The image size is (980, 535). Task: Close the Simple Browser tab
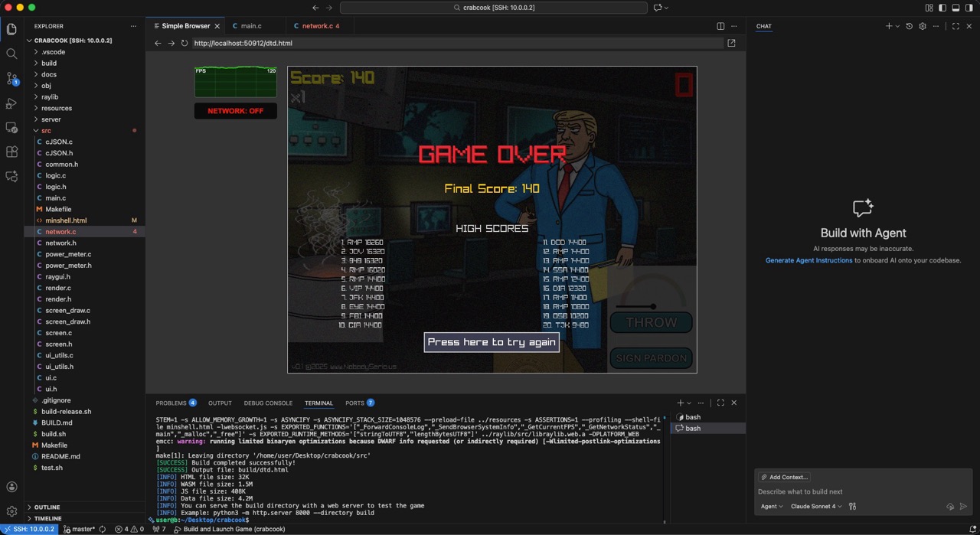[217, 26]
